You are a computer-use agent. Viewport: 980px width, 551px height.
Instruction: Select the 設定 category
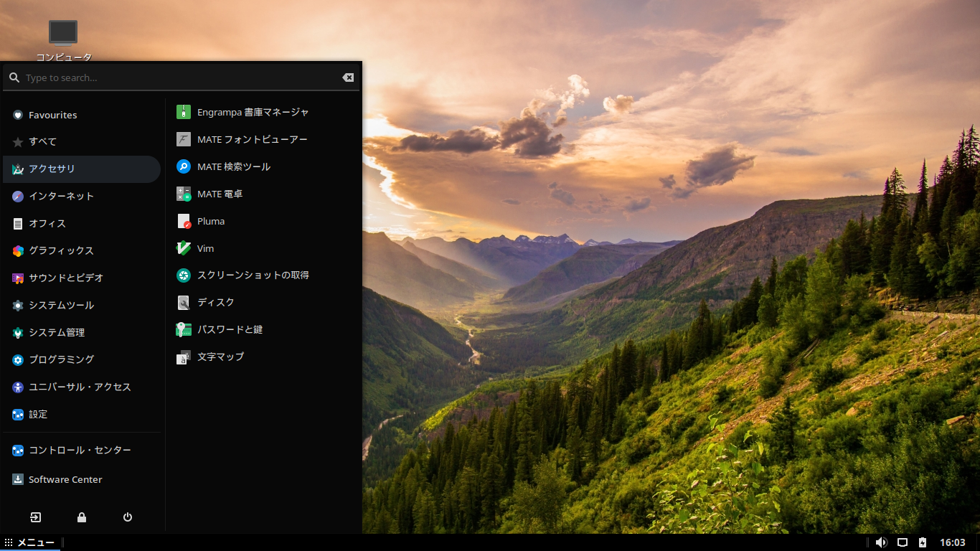(82, 415)
